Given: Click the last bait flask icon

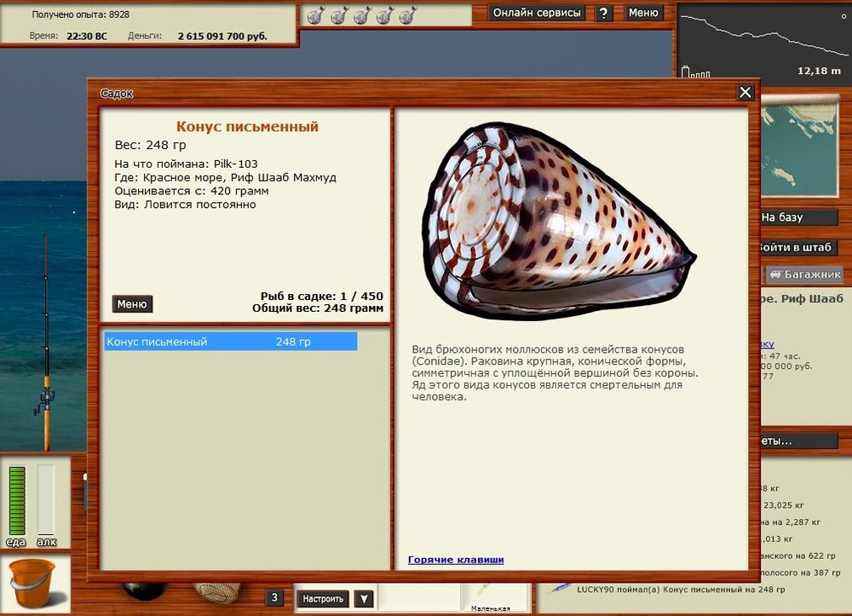Looking at the screenshot, I should point(408,15).
